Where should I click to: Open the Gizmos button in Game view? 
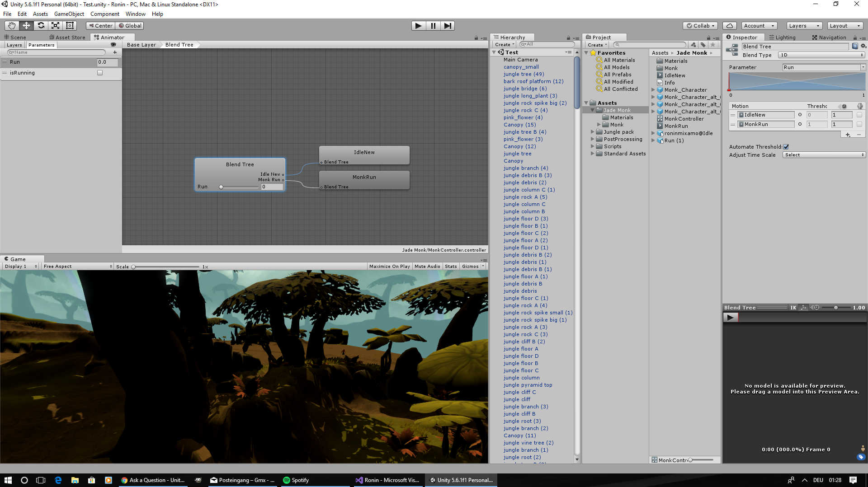pos(473,267)
